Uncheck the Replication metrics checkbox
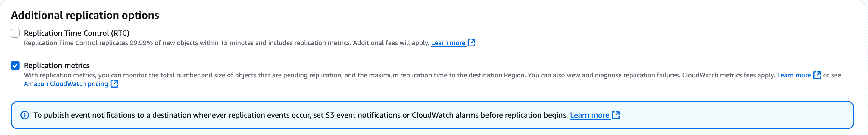868x135 pixels. tap(15, 65)
